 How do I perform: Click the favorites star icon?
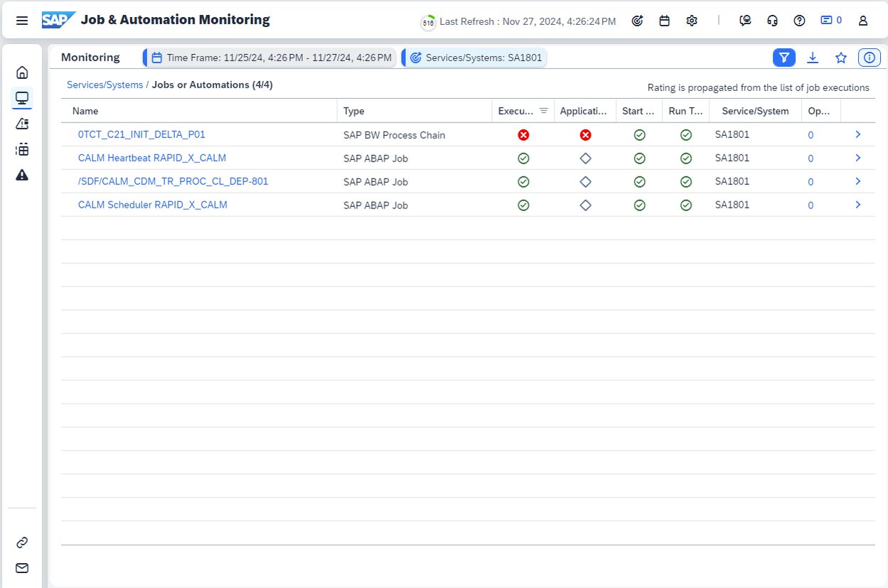(841, 58)
